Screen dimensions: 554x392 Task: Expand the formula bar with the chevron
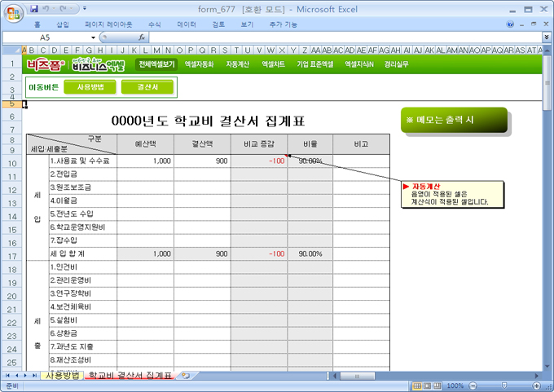point(547,37)
